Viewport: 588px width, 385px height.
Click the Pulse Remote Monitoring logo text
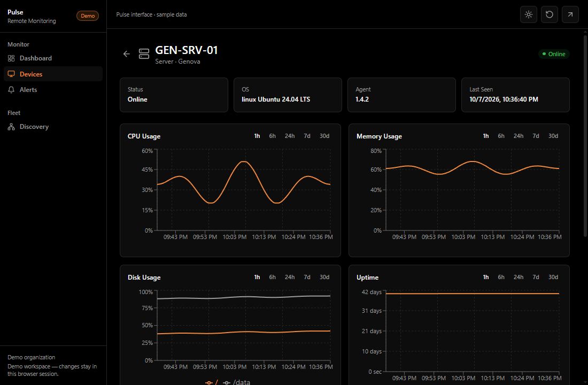(x=32, y=16)
